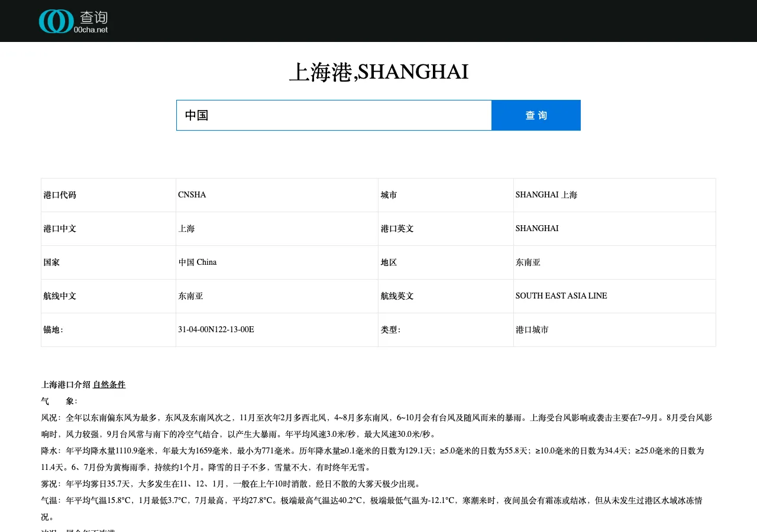Viewport: 757px width, 532px height.
Task: Click the paragraph starting with 风况
Action: (x=377, y=426)
